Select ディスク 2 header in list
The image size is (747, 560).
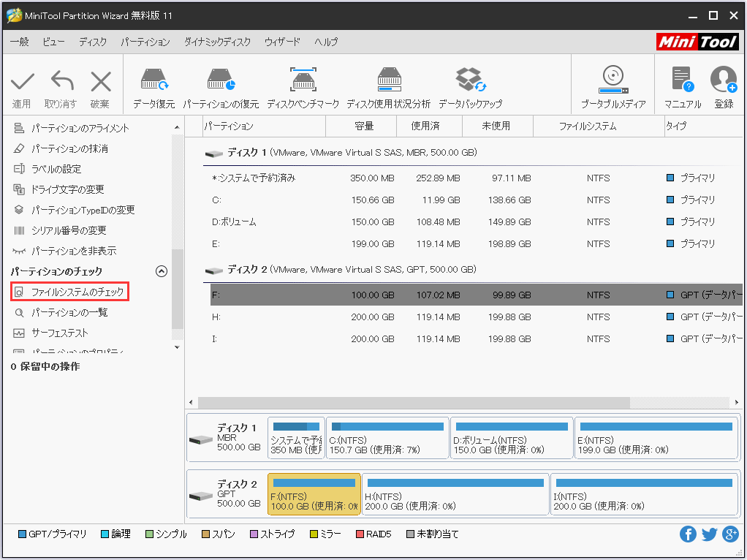click(341, 269)
